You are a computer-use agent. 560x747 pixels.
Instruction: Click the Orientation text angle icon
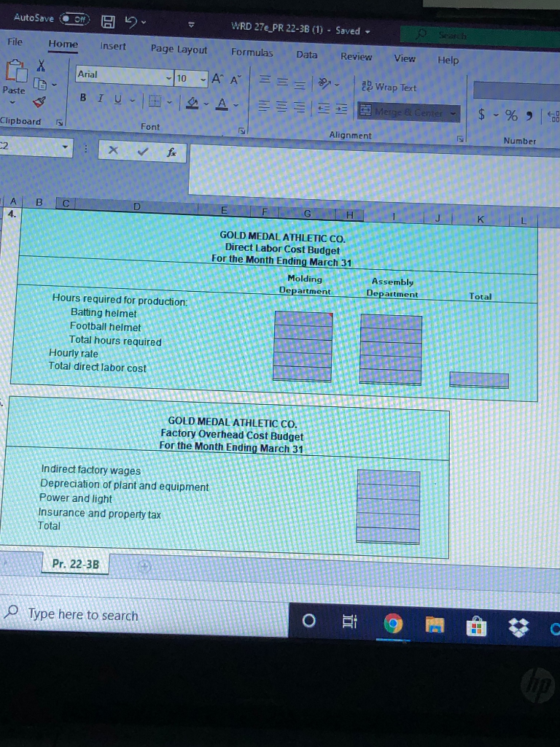click(x=324, y=84)
